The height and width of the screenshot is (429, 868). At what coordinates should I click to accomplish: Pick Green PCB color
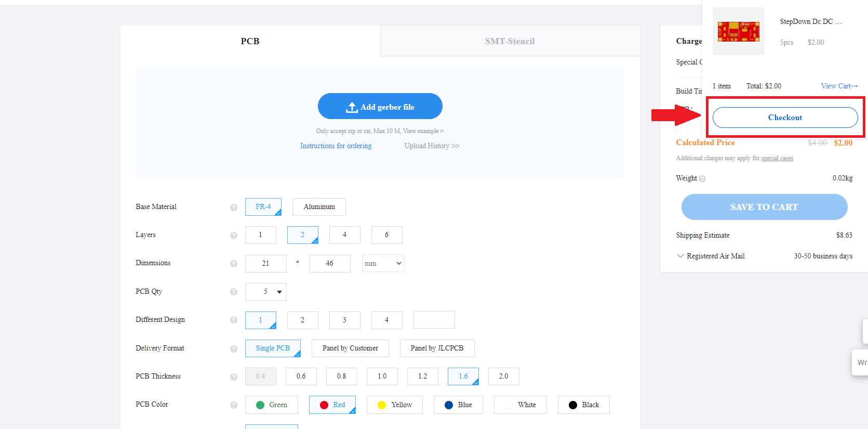pyautogui.click(x=272, y=405)
